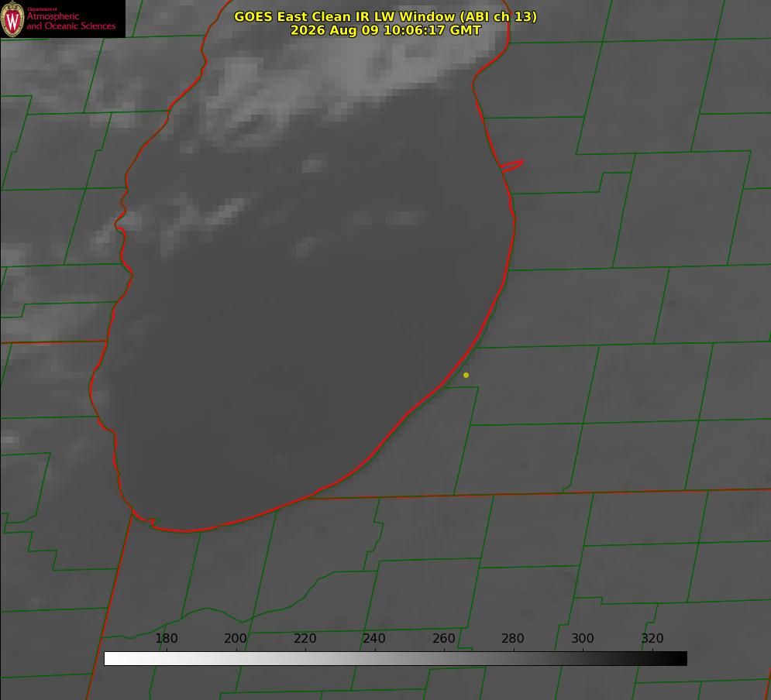This screenshot has width=771, height=700.
Task: Click the yellow dot marker near the shoreline
Action: [x=466, y=375]
